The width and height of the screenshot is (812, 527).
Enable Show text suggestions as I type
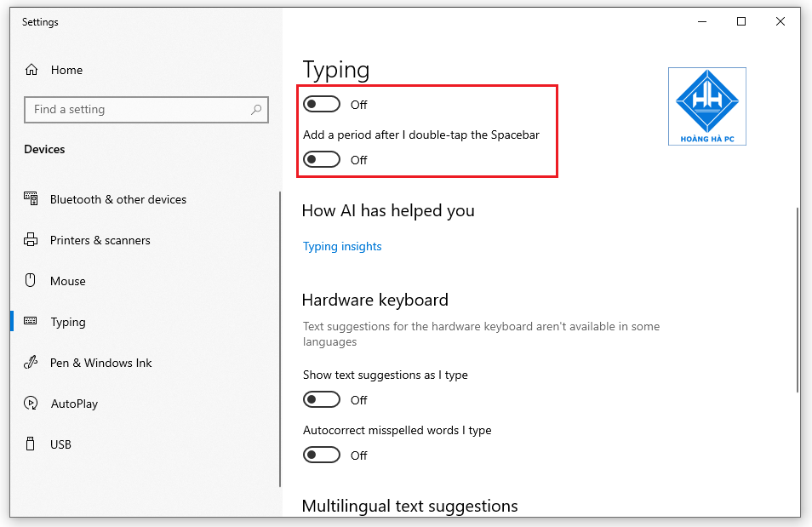pos(321,399)
